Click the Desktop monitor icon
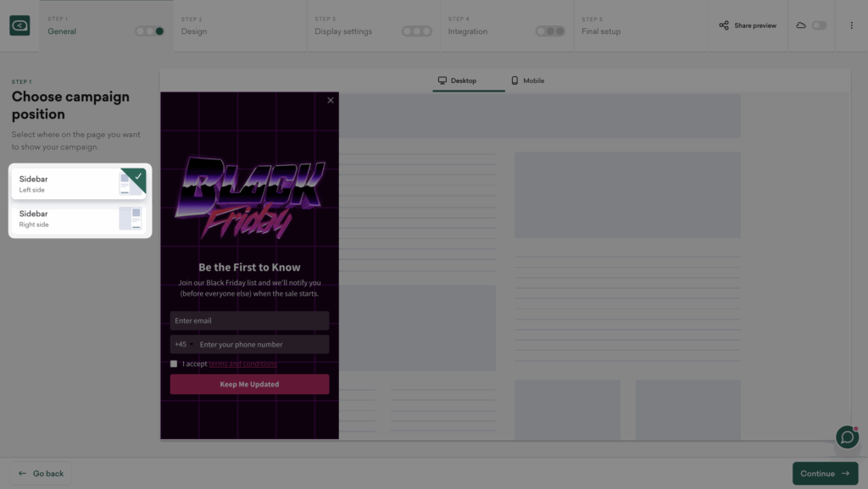The height and width of the screenshot is (489, 868). [442, 81]
